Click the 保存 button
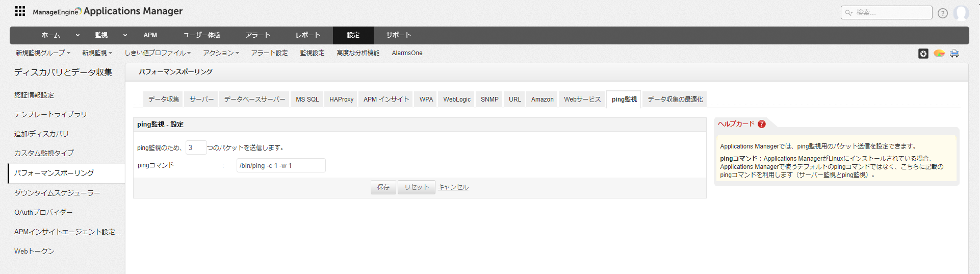 (383, 187)
